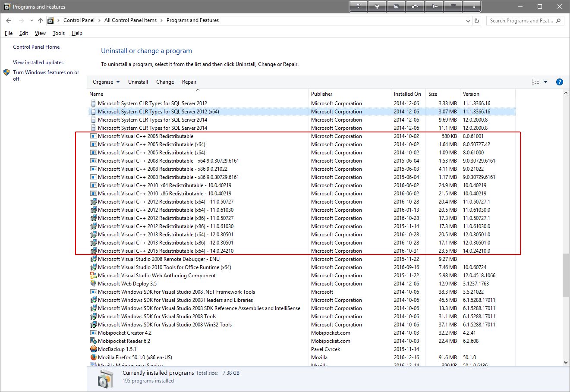Click the change view icon in the toolbar

535,82
